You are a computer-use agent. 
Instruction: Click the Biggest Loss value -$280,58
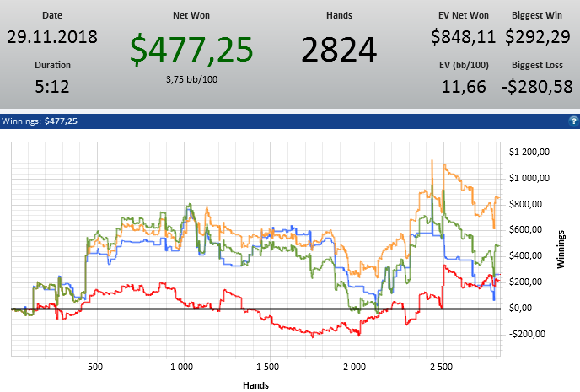[x=537, y=87]
